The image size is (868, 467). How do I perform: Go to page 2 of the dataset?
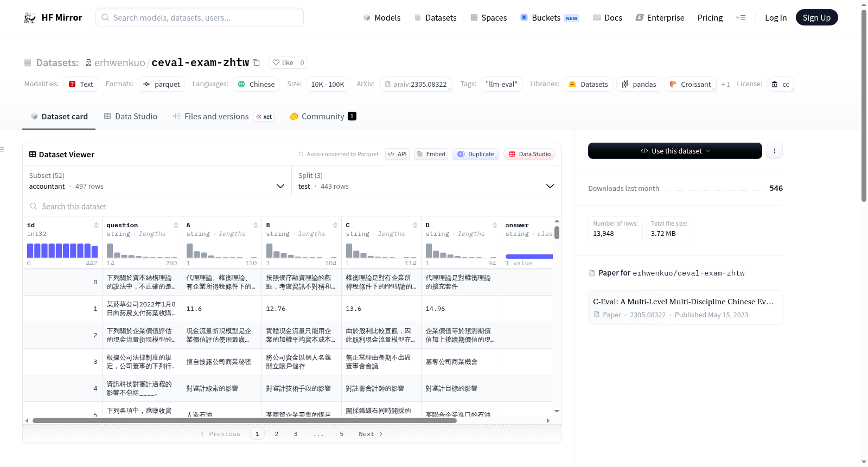pyautogui.click(x=277, y=434)
